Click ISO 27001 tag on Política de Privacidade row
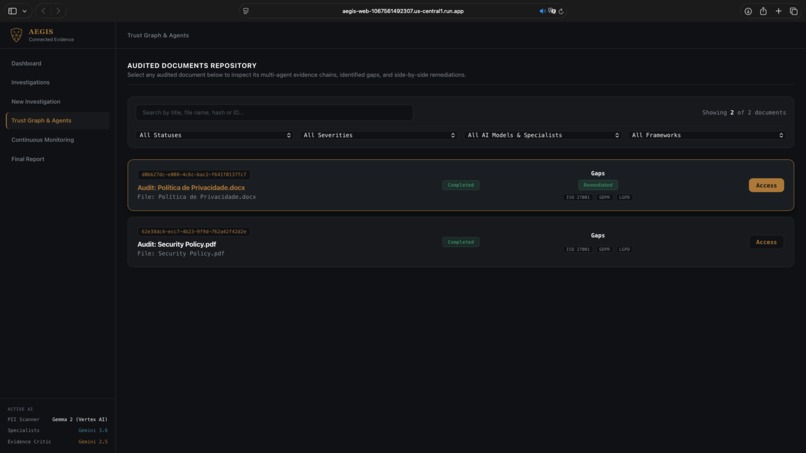The width and height of the screenshot is (806, 453). click(578, 197)
